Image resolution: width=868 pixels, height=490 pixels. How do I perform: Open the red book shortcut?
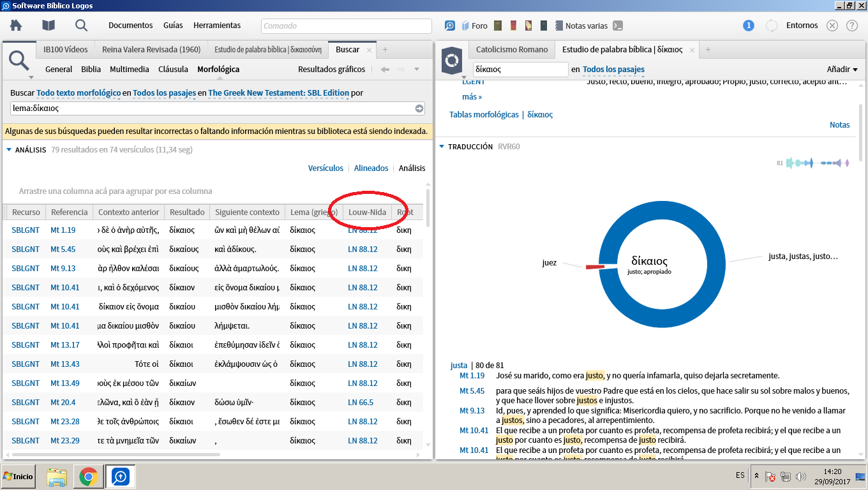[x=513, y=26]
